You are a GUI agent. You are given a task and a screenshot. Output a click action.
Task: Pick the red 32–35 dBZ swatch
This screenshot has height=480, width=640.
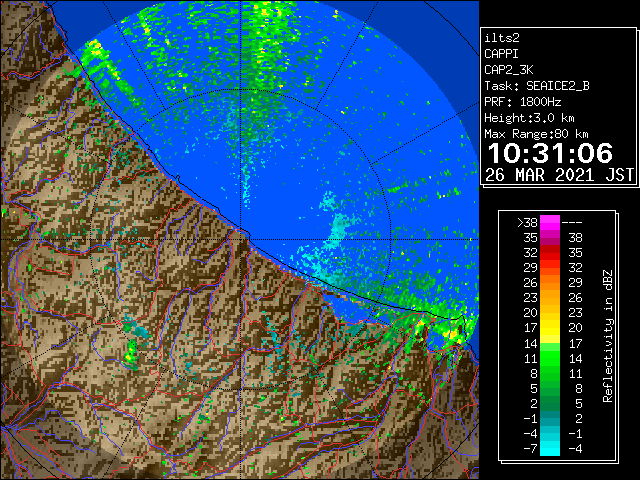pos(550,253)
